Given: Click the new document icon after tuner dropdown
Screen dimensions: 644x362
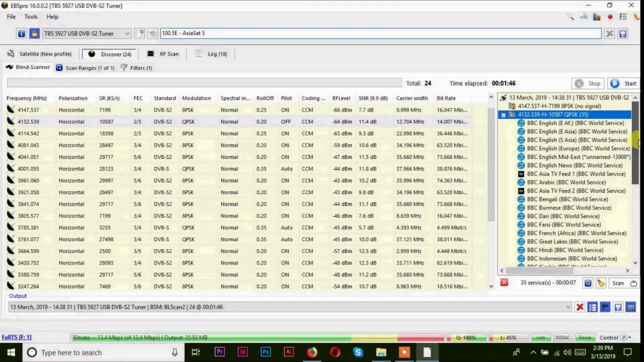Looking at the screenshot, I should click(140, 34).
